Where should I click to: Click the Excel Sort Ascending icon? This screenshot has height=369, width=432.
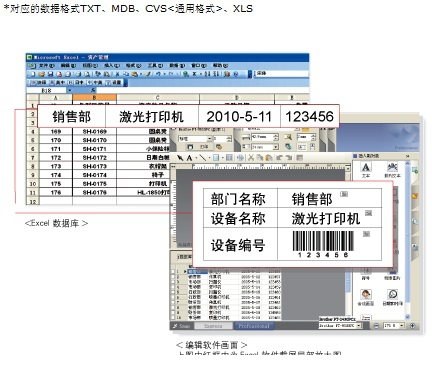(x=207, y=74)
